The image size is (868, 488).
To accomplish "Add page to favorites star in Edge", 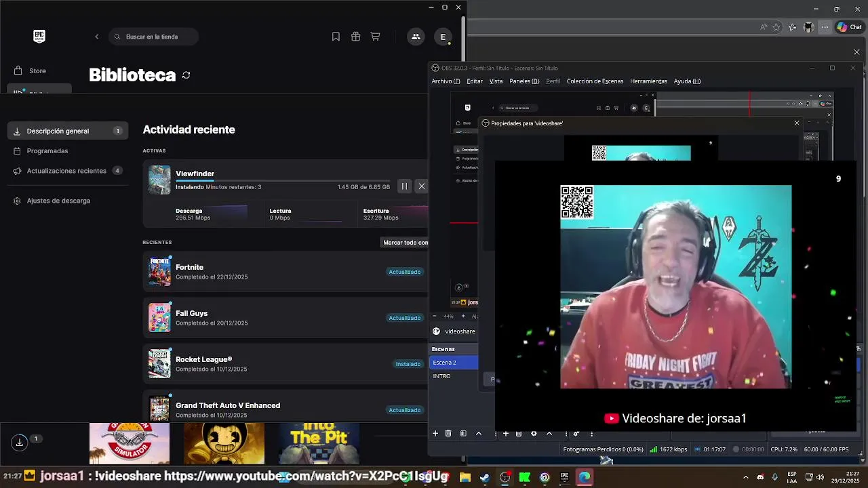I will click(x=776, y=27).
